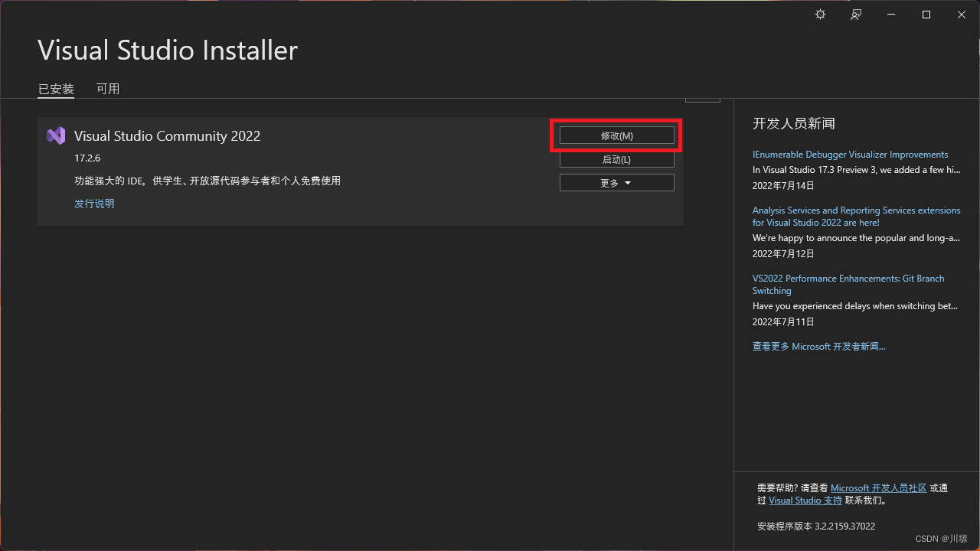Maximize the installer window

point(926,14)
